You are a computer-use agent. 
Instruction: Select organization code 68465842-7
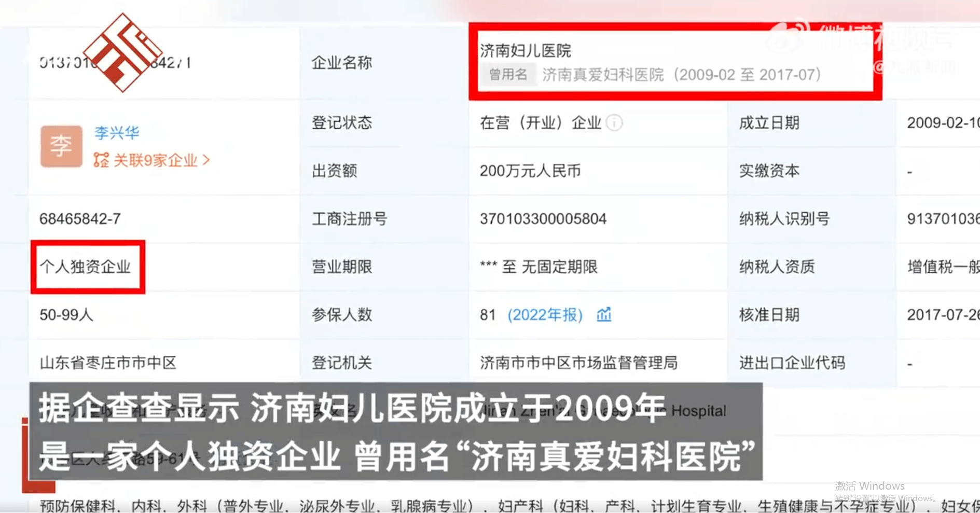point(80,218)
